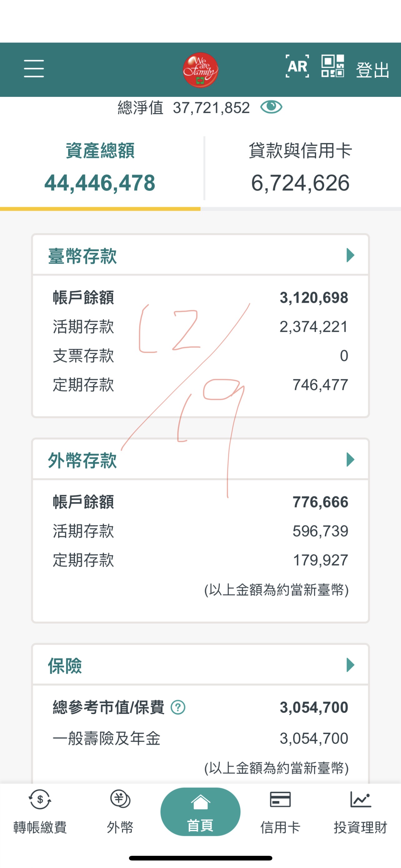Viewport: 401px width, 868px height.
Task: Tap the 總淨值 37,721,852 amount
Action: pos(211,108)
